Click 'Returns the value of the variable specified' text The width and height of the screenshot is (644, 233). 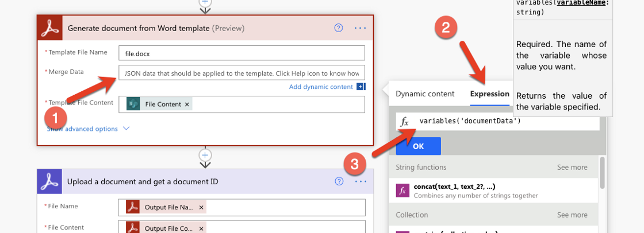(x=561, y=102)
